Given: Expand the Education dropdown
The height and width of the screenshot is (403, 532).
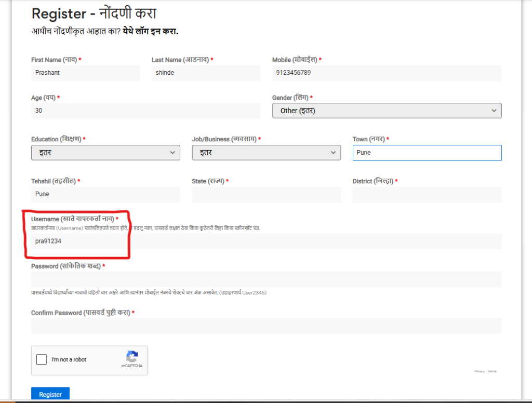Looking at the screenshot, I should click(105, 153).
